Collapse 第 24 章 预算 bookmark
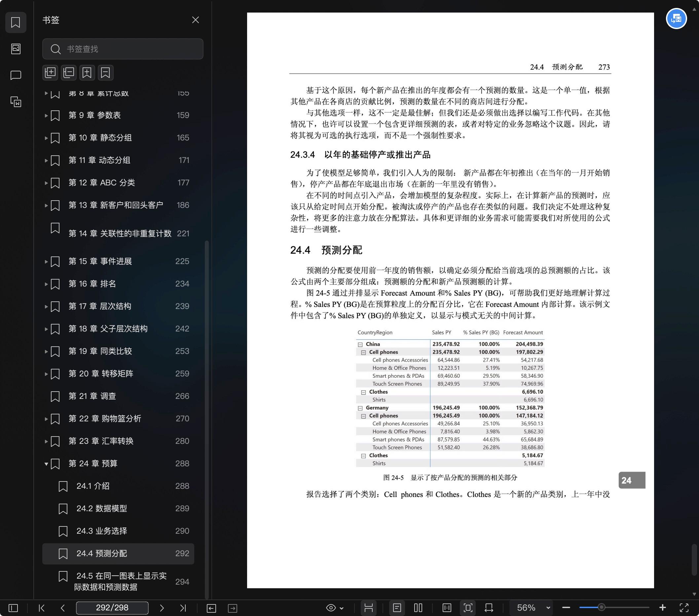Screen dimensions: 699x616 coord(46,464)
